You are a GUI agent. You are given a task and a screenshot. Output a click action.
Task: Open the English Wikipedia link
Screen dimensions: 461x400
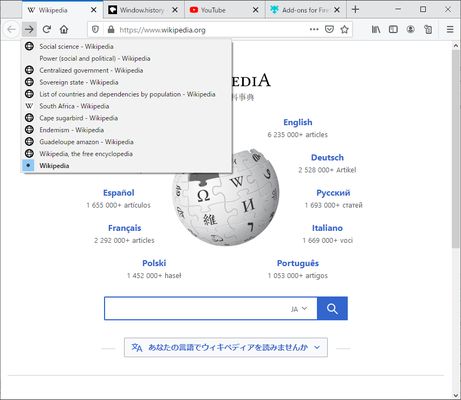click(298, 122)
